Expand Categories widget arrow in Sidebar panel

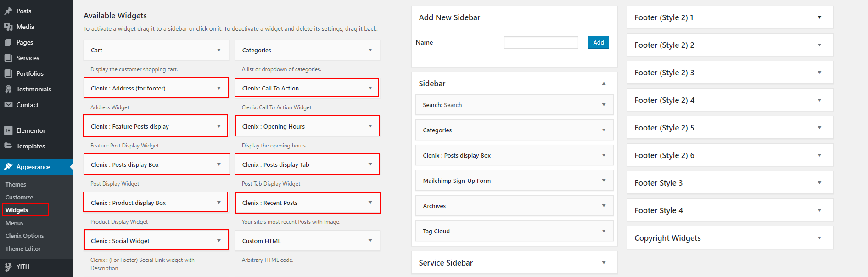(604, 130)
